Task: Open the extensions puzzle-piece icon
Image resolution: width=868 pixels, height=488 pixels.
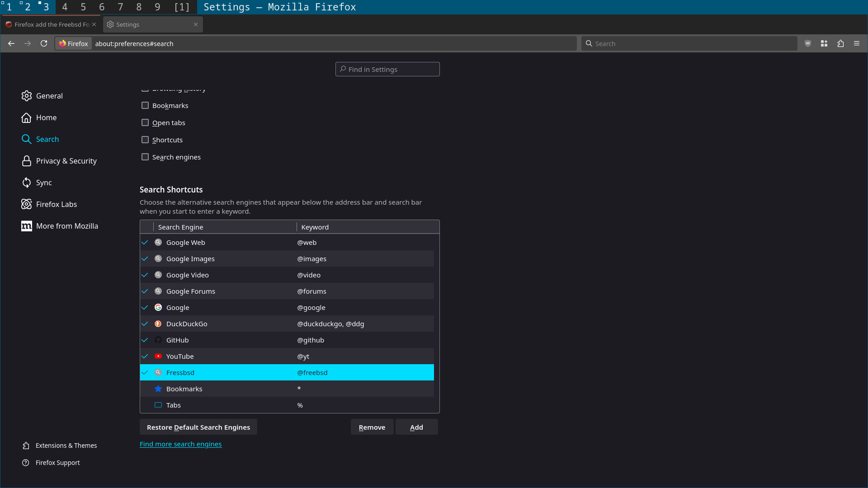Action: (840, 43)
